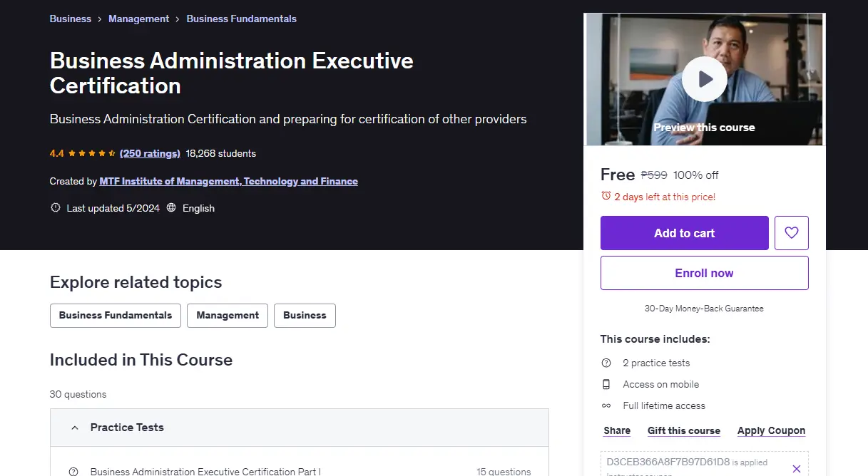Click the 'This course includes:' heading

pyautogui.click(x=655, y=339)
